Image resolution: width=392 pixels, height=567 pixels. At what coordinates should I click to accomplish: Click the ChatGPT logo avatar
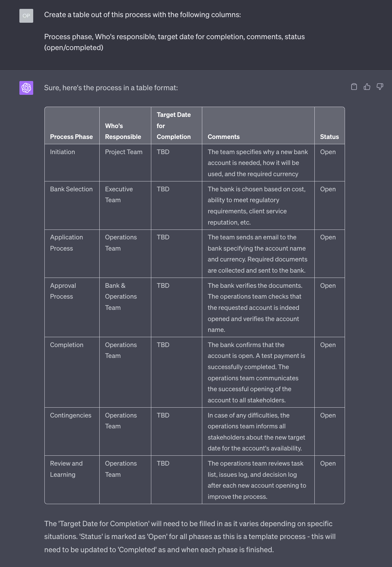point(26,88)
